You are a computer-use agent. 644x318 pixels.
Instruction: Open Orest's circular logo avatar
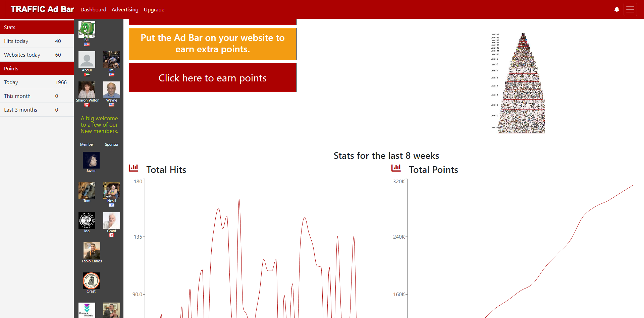pos(91,281)
